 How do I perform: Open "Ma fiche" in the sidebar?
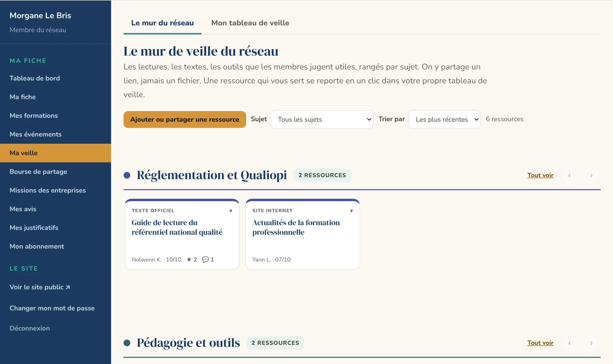point(56,97)
